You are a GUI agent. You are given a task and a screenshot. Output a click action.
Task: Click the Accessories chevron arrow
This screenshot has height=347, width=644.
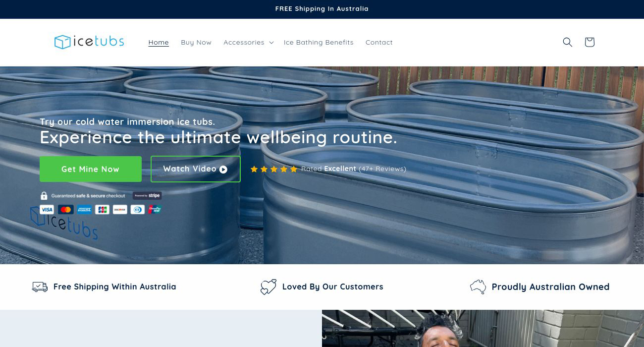(x=271, y=43)
